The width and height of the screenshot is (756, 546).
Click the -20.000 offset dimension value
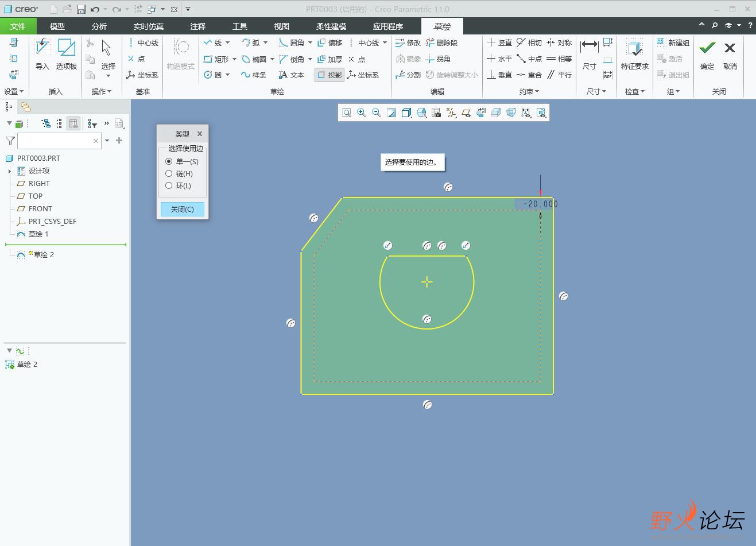pos(541,204)
